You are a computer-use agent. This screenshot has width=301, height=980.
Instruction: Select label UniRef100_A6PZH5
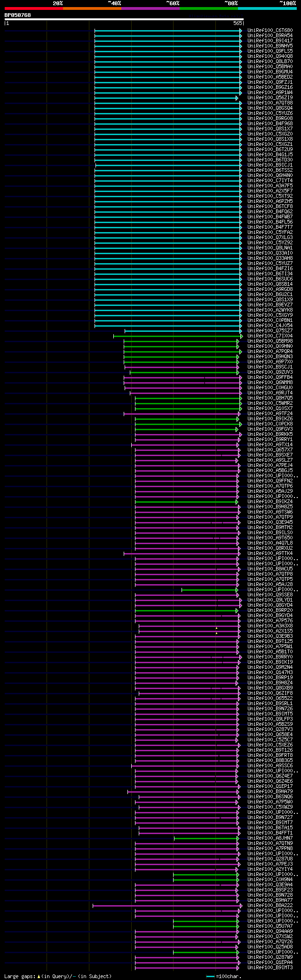tap(270, 201)
